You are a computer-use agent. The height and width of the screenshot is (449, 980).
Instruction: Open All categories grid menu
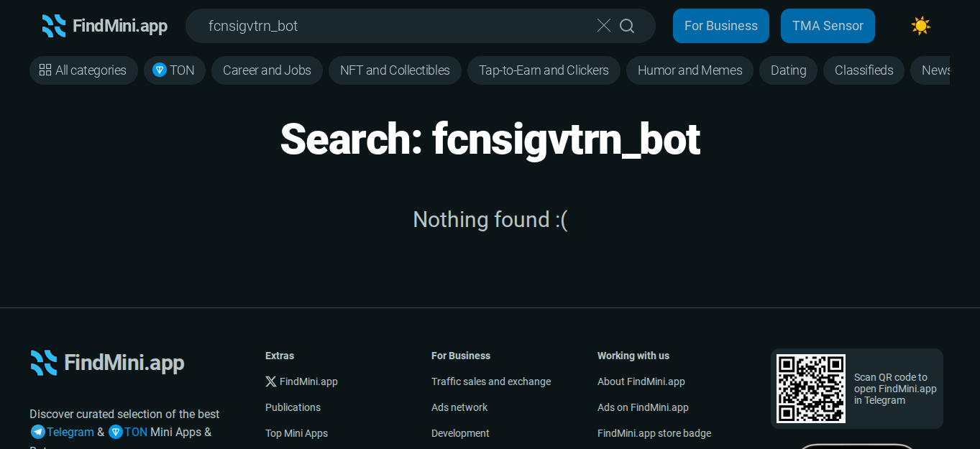[x=83, y=70]
